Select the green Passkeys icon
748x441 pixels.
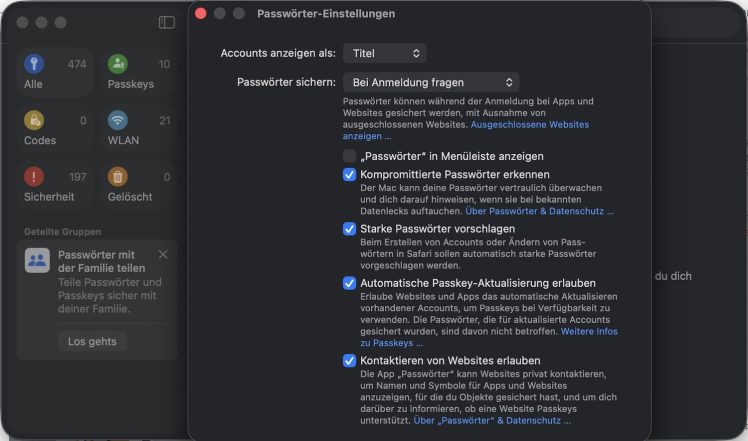(x=118, y=64)
